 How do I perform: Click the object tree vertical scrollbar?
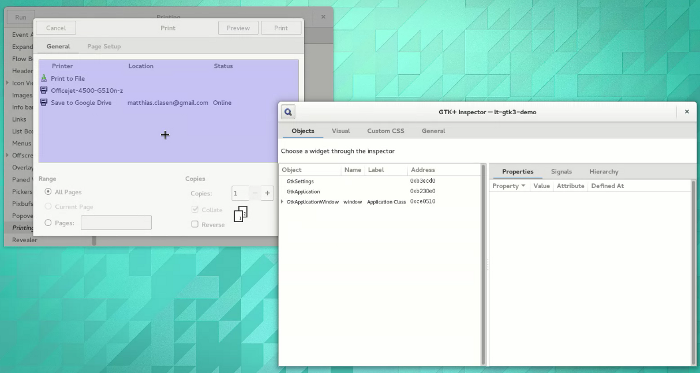pyautogui.click(x=483, y=264)
